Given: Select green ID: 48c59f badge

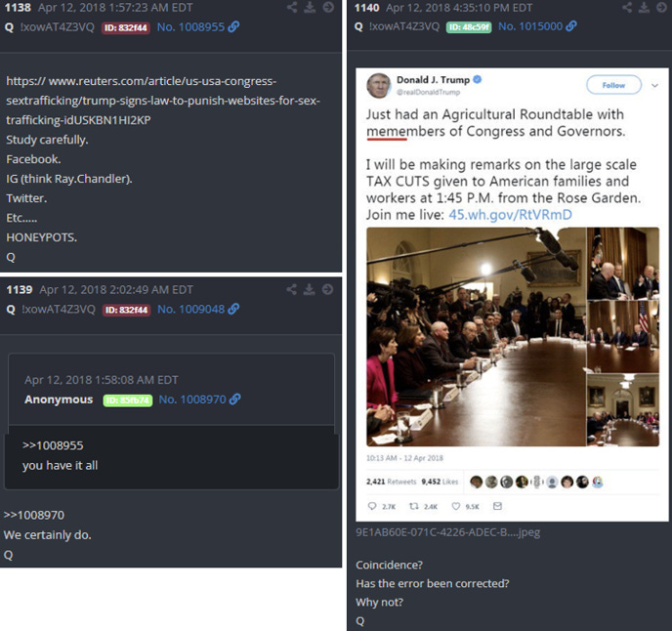Looking at the screenshot, I should click(469, 27).
